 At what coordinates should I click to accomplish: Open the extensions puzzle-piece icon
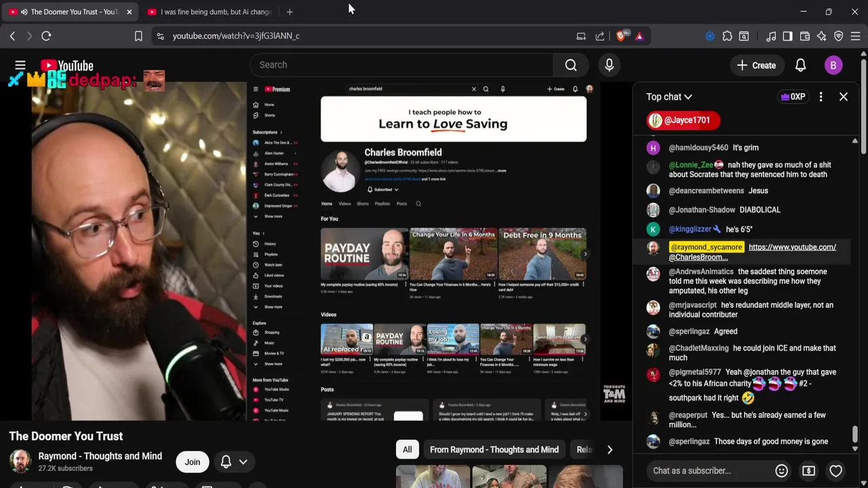coord(727,36)
